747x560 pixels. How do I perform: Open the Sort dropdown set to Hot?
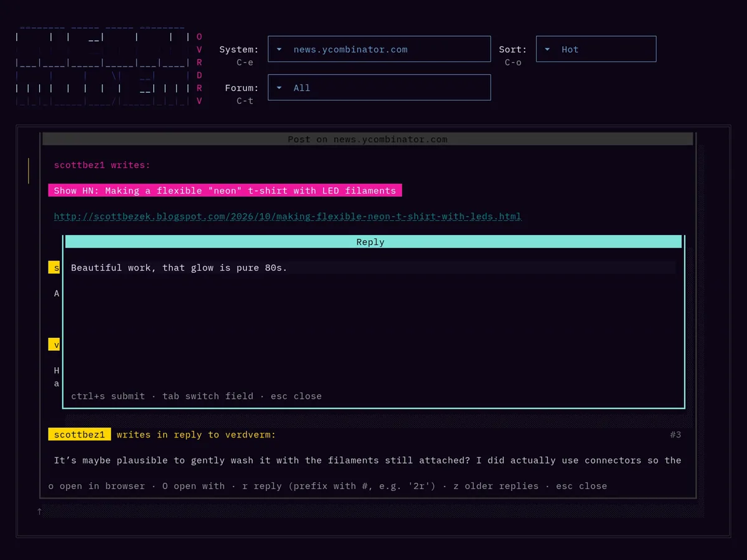tap(596, 49)
